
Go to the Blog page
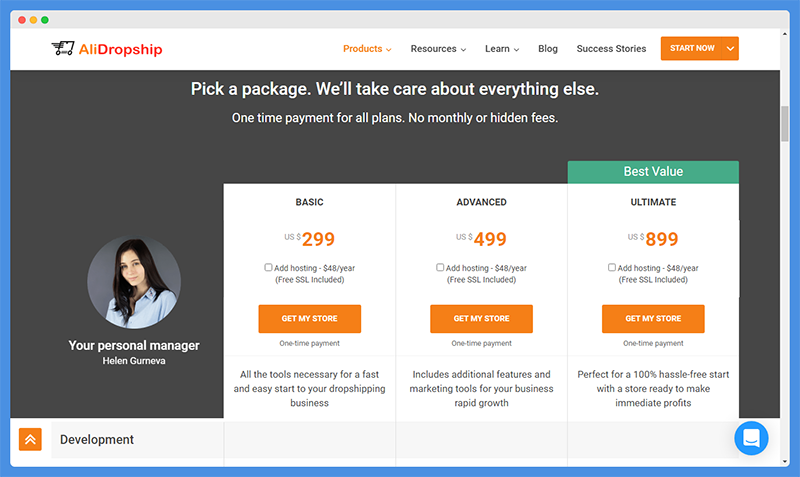[x=547, y=48]
